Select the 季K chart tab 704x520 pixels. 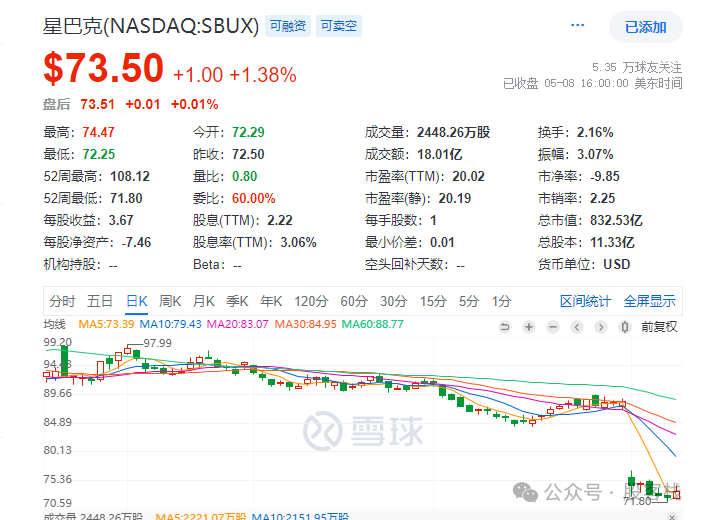pos(238,301)
